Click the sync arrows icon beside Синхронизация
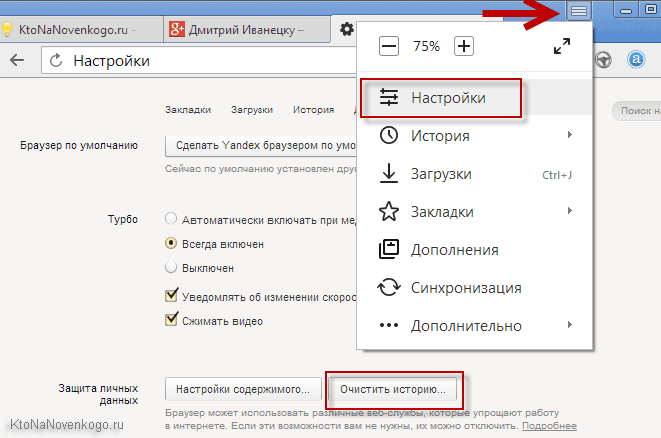661x438 pixels. 389,287
